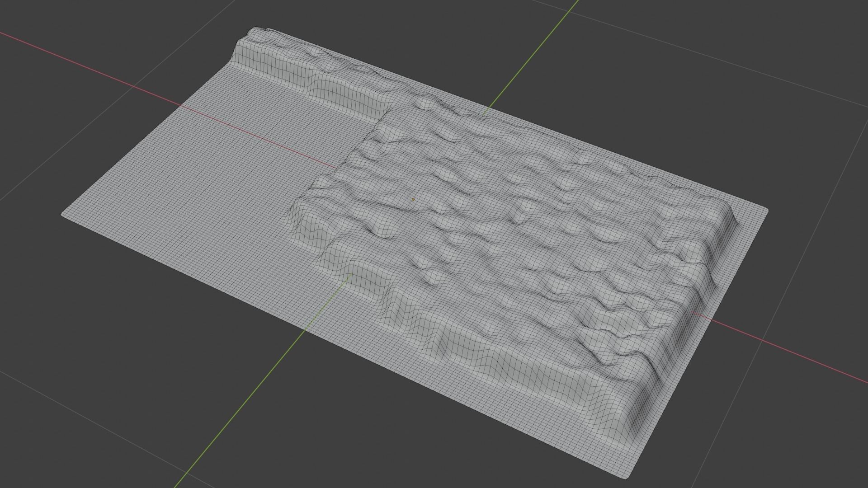Click the orange origin point of the mesh
The height and width of the screenshot is (488, 868).
click(x=413, y=199)
